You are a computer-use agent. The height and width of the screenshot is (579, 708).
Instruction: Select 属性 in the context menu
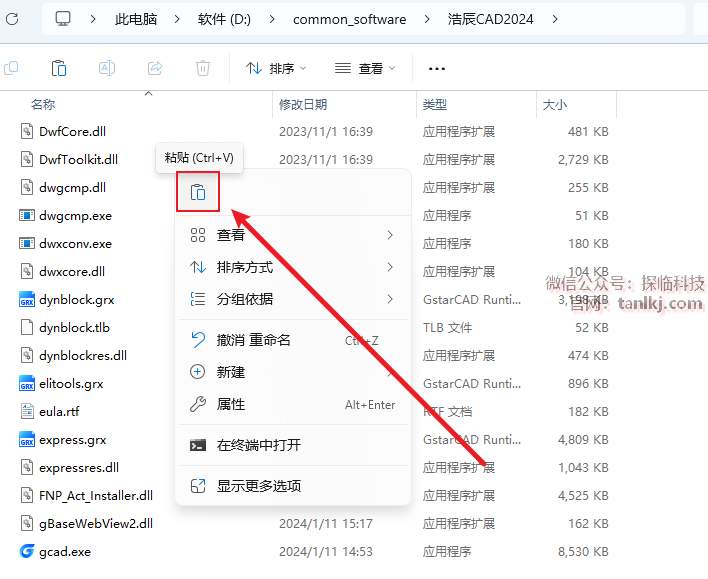(293, 404)
